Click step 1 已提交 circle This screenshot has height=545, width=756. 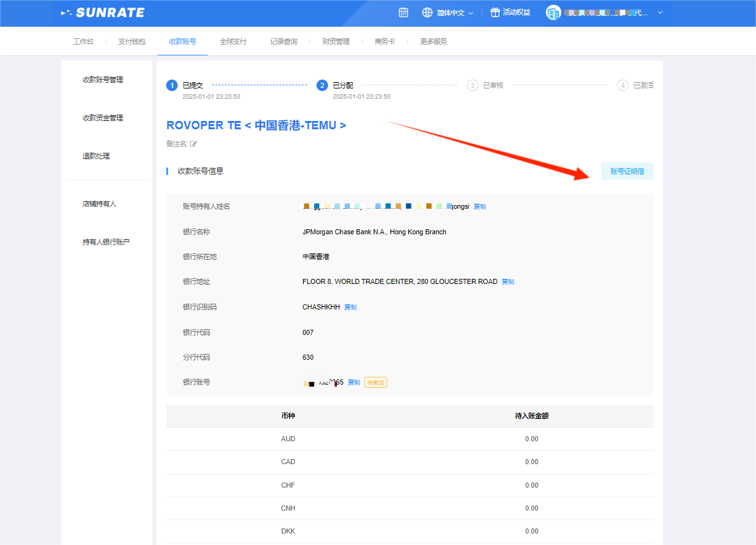click(x=171, y=85)
